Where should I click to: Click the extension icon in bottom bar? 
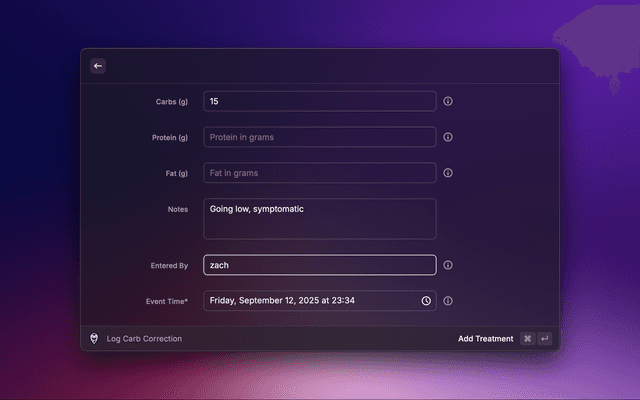click(94, 339)
